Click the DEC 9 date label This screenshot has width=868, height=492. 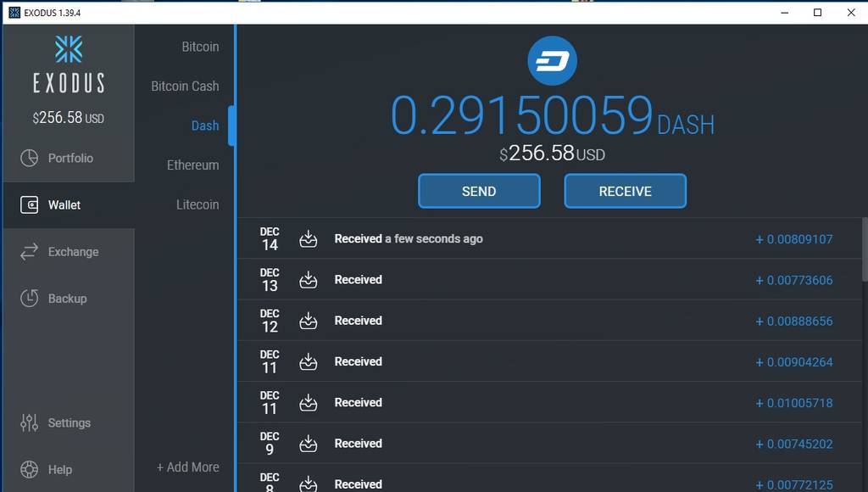(270, 444)
